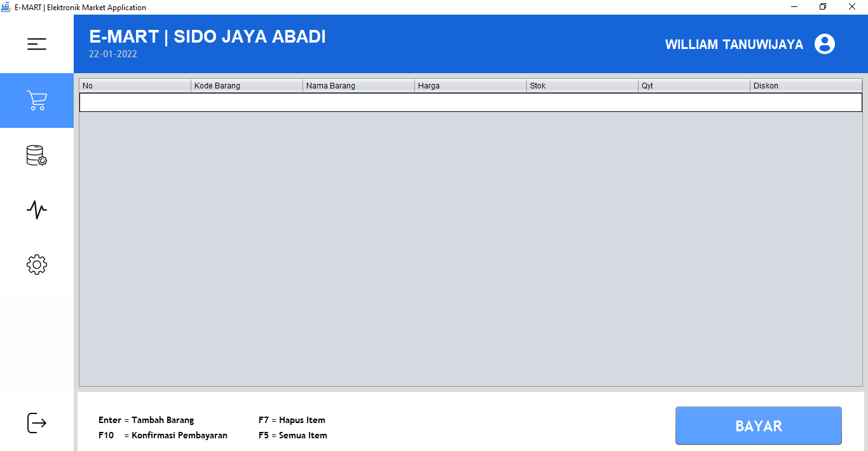
Task: Restore down the application window
Action: tap(823, 7)
